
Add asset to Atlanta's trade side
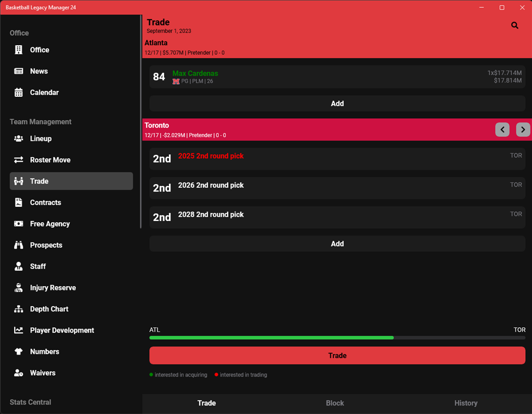[x=337, y=104]
